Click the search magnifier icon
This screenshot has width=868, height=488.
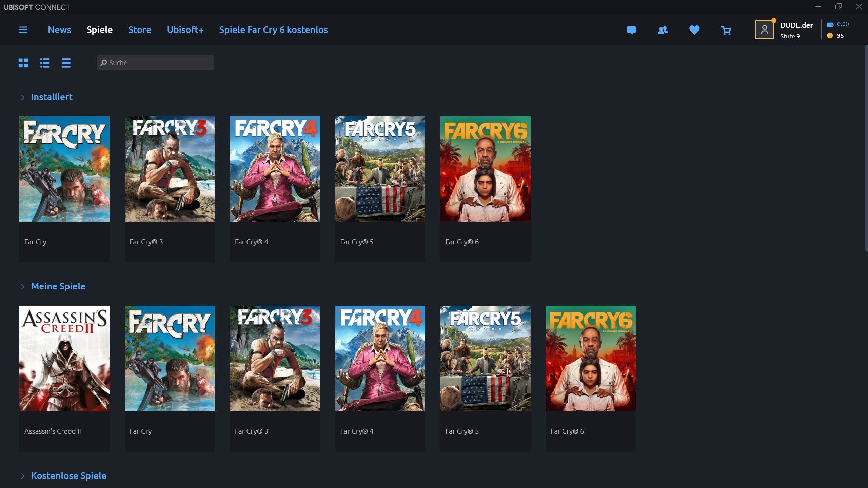click(104, 63)
